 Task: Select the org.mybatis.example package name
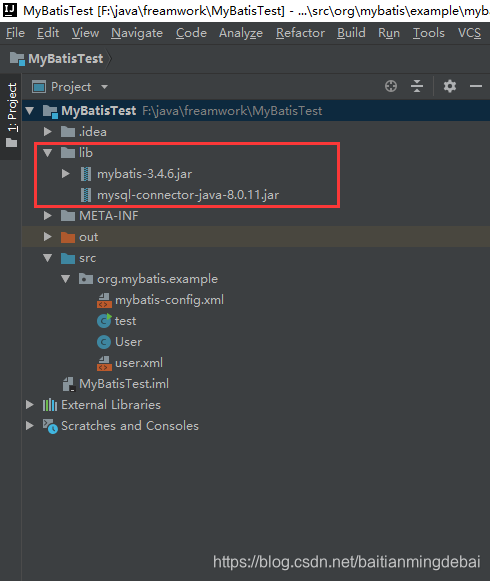[158, 279]
